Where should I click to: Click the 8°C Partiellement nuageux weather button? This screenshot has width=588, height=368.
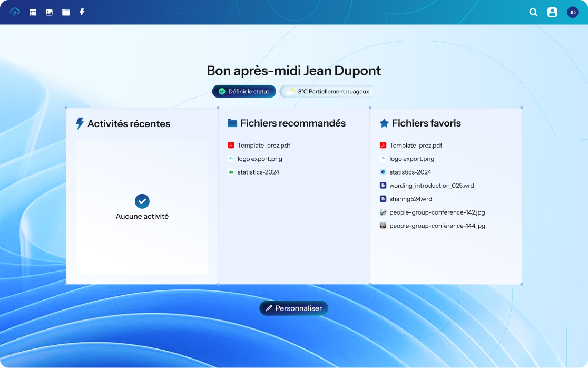(327, 92)
